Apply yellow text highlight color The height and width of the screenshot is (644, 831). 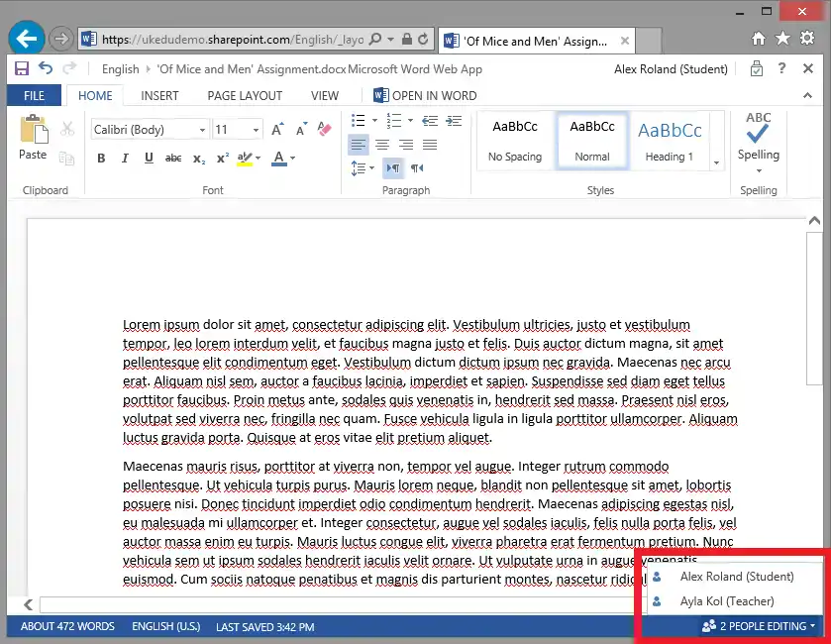point(245,159)
